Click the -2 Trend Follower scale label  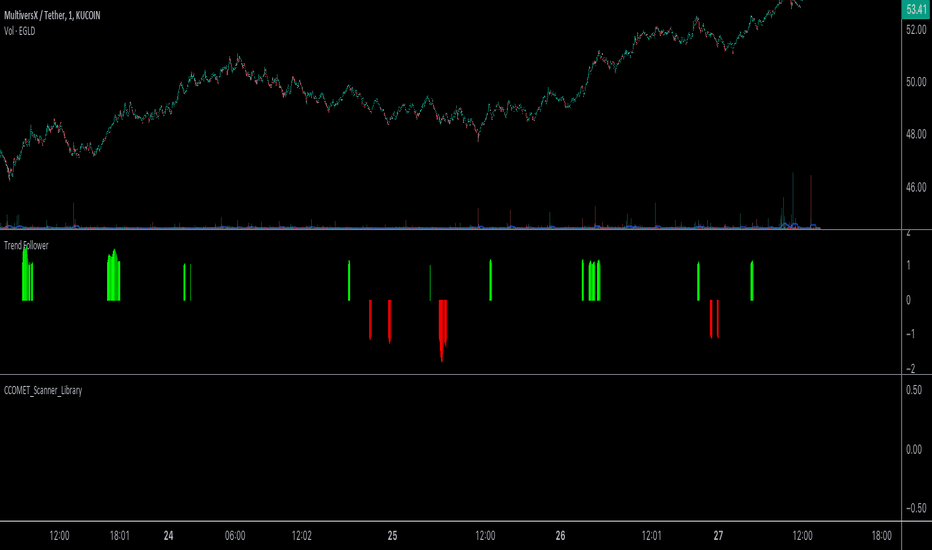[x=910, y=369]
